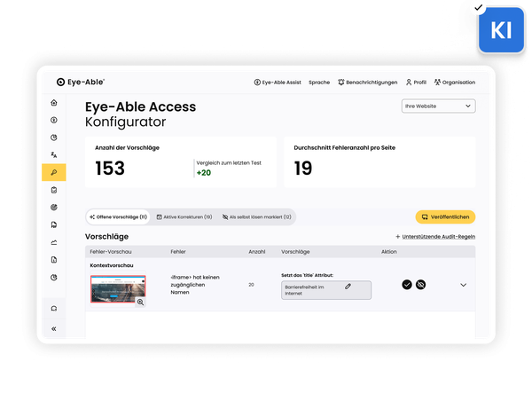
Task: Click the magnifier zoom icon on preview thumbnail
Action: 140,303
